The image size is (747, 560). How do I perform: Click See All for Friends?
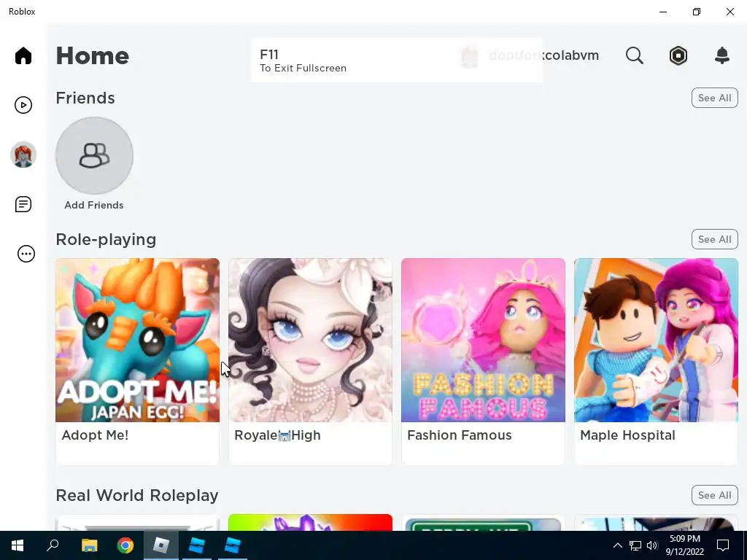pyautogui.click(x=714, y=98)
